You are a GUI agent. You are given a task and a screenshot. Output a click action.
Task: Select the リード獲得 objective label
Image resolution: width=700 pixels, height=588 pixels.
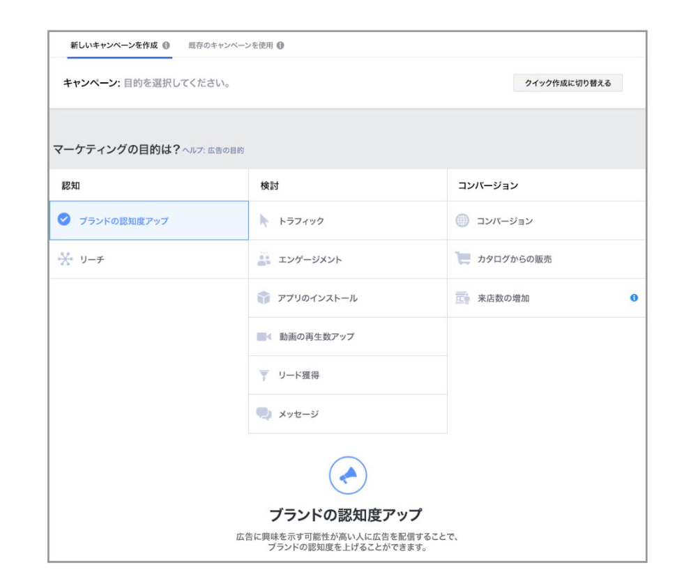[x=298, y=376]
